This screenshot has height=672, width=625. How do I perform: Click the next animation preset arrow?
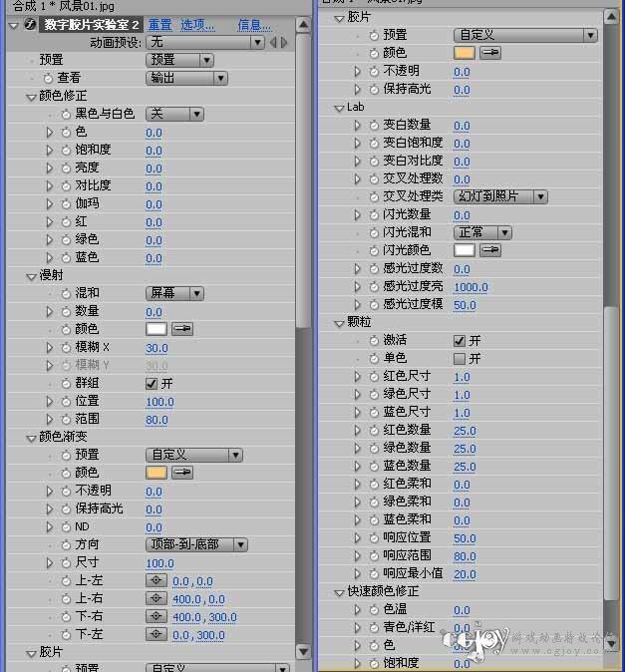(285, 43)
